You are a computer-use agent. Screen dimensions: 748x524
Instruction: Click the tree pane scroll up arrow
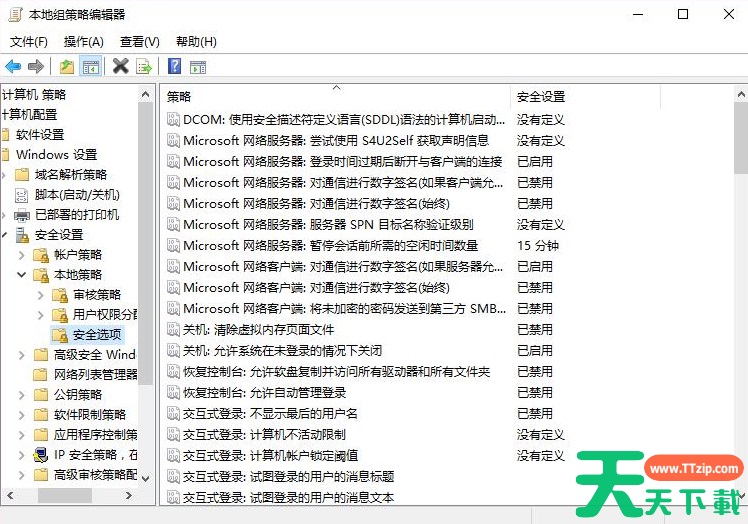click(145, 94)
